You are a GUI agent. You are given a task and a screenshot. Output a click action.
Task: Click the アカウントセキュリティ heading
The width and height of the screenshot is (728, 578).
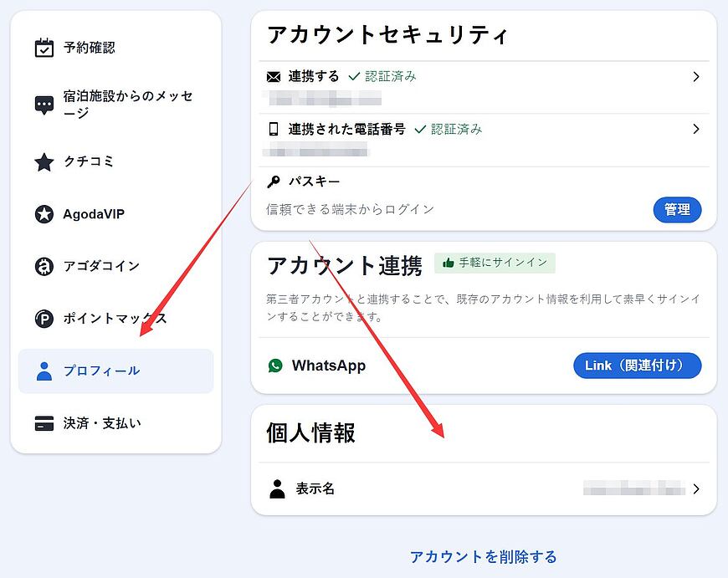click(387, 35)
